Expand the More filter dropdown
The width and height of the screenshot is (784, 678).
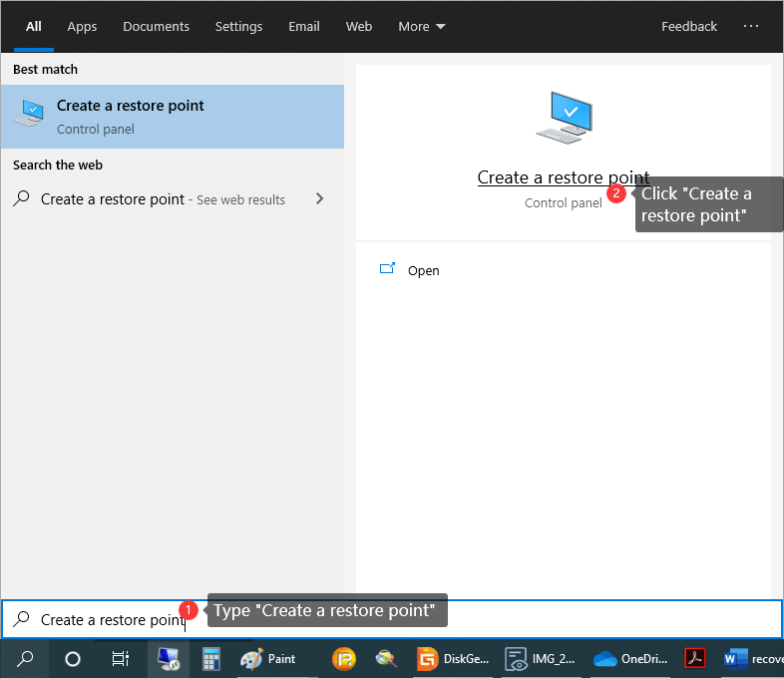click(x=421, y=26)
